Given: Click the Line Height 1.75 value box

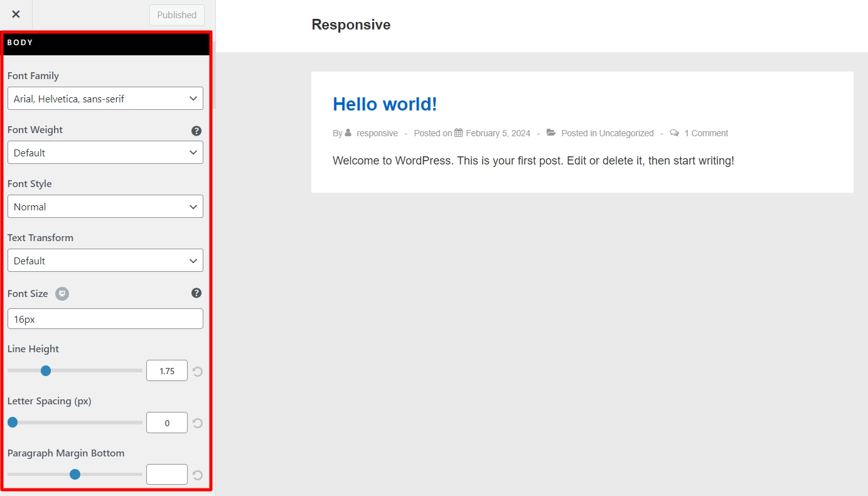Looking at the screenshot, I should (x=167, y=370).
